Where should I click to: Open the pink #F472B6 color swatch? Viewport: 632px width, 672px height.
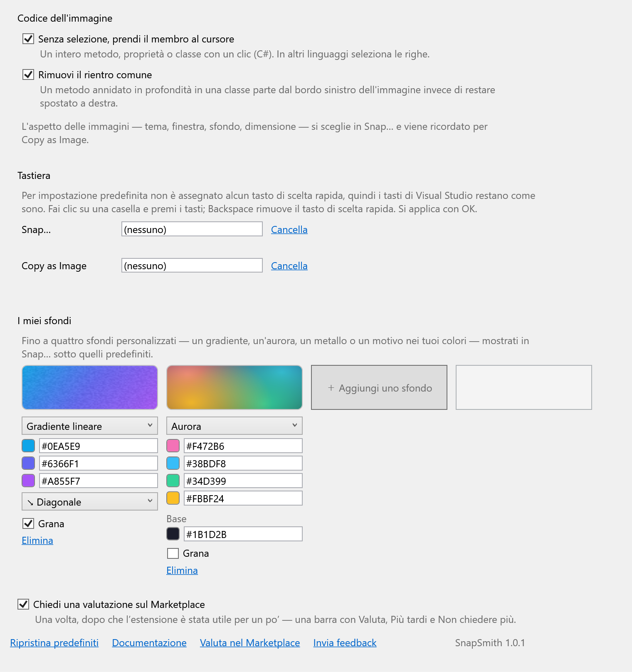pos(173,446)
